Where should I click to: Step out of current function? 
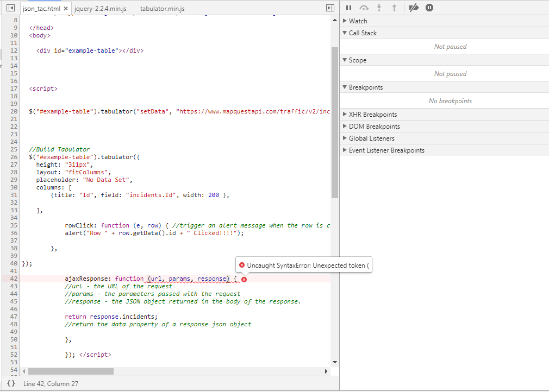click(394, 8)
